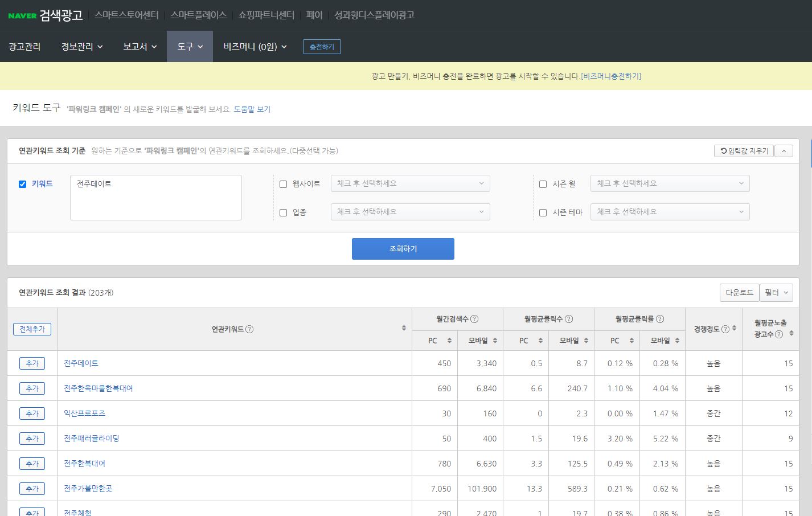Open the 업종 selection dropdown
Viewport: 812px width, 516px height.
410,212
